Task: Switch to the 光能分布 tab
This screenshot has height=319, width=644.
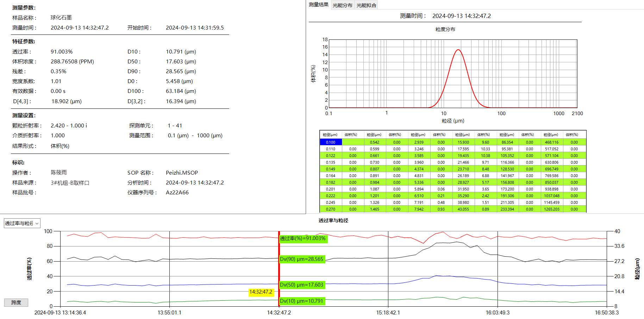Action: [x=342, y=5]
